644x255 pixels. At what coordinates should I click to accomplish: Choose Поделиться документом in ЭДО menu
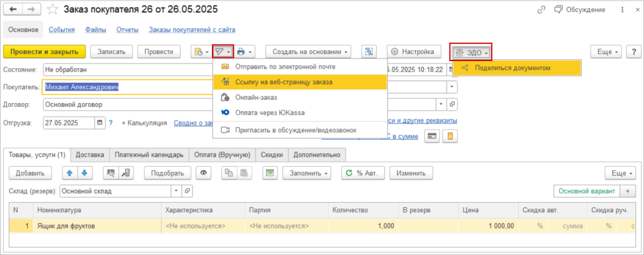pyautogui.click(x=513, y=68)
